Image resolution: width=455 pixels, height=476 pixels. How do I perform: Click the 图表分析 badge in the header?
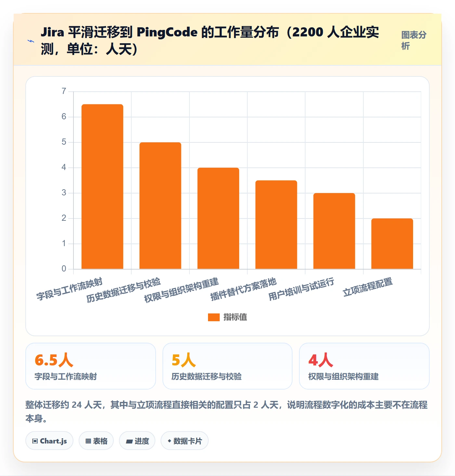[x=413, y=41]
